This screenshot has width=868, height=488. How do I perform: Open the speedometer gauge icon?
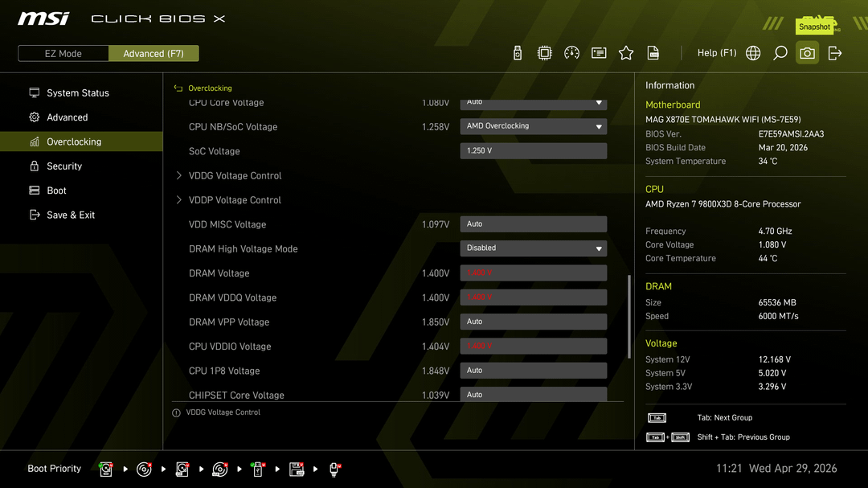tap(572, 53)
